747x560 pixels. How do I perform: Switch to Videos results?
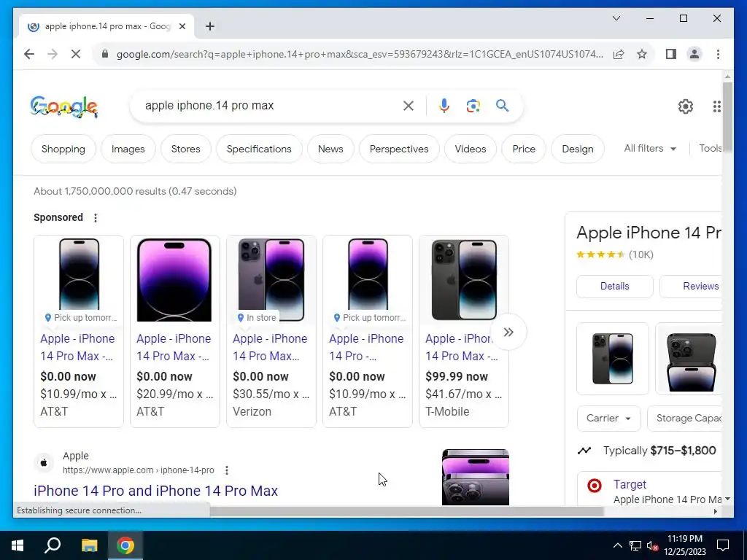pyautogui.click(x=471, y=149)
